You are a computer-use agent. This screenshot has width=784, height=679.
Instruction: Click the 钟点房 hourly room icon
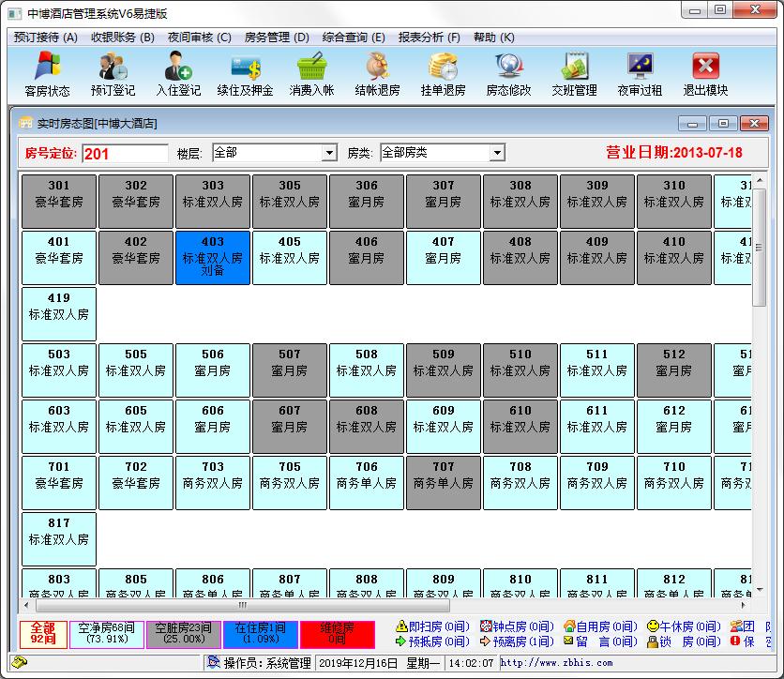[486, 626]
